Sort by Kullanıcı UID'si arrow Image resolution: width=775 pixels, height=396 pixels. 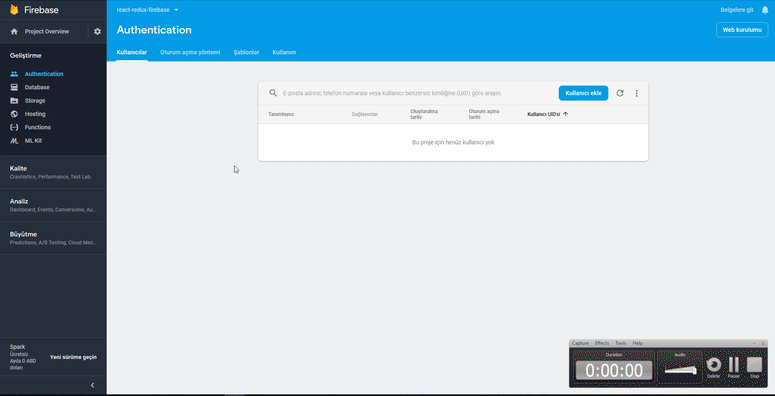[x=565, y=114]
